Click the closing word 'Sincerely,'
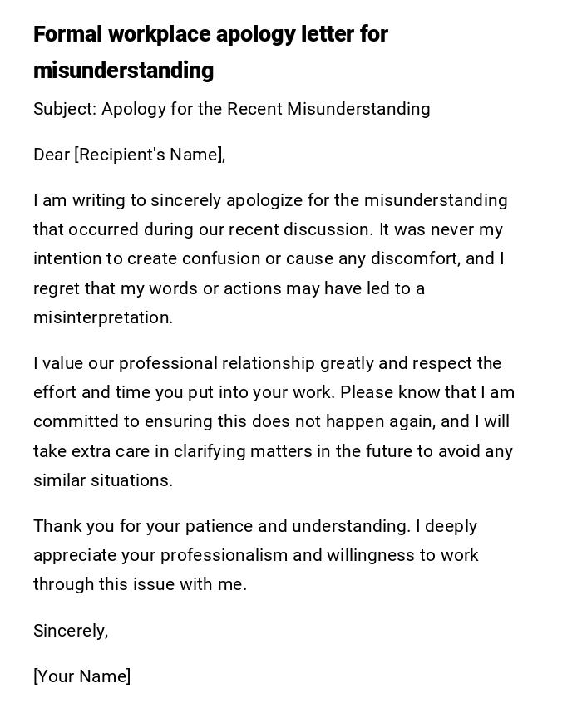 (71, 631)
